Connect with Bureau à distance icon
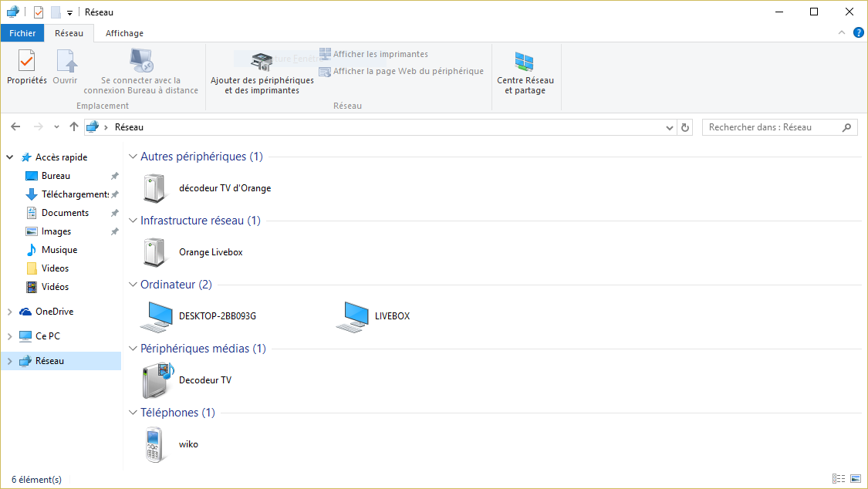This screenshot has height=489, width=868. pyautogui.click(x=141, y=71)
